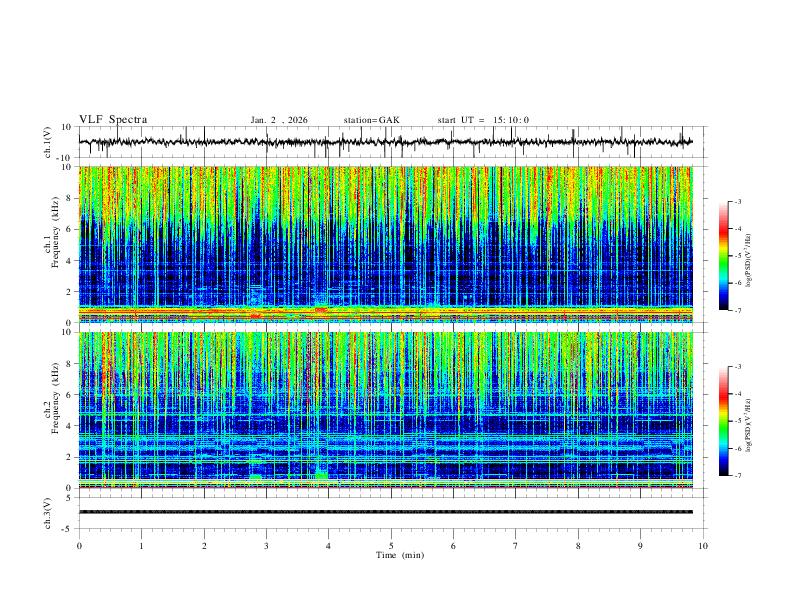792x612 pixels.
Task: Click the "3" tick label on the time axis
Action: 266,546
